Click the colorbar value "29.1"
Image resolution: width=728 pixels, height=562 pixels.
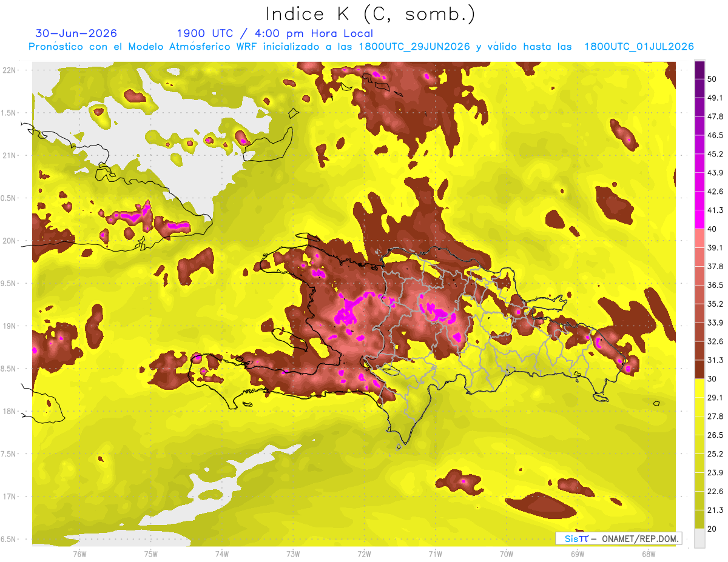click(x=715, y=398)
